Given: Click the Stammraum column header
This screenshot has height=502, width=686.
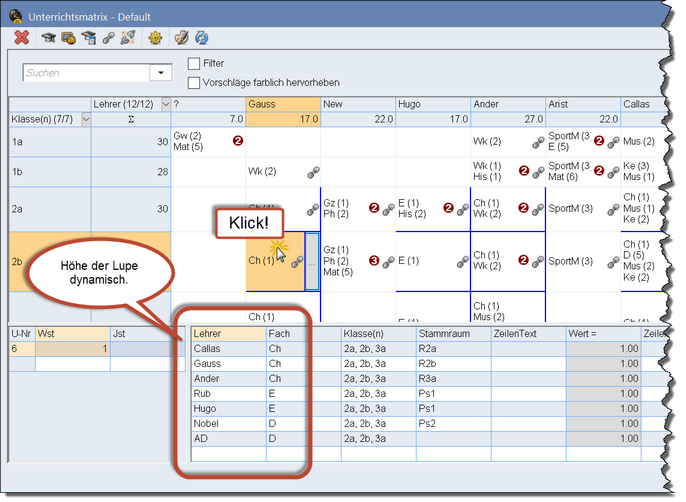Looking at the screenshot, I should pos(454,333).
